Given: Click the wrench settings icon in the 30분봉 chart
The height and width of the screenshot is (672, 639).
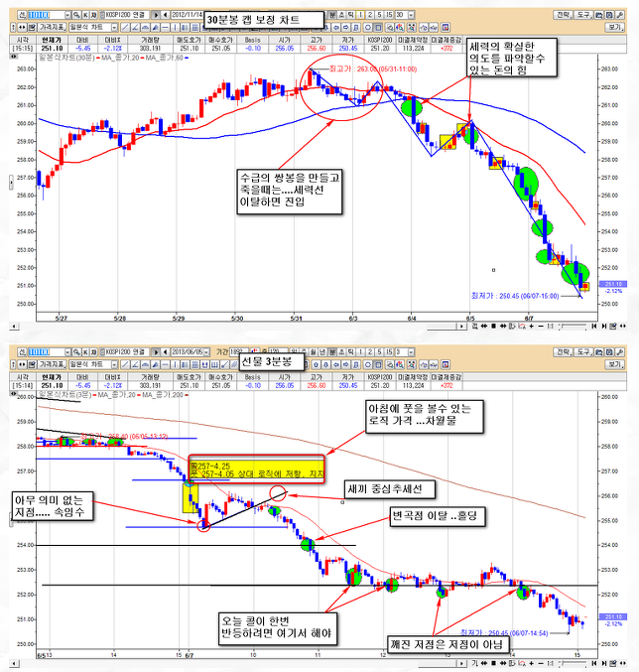Looking at the screenshot, I should 619,15.
